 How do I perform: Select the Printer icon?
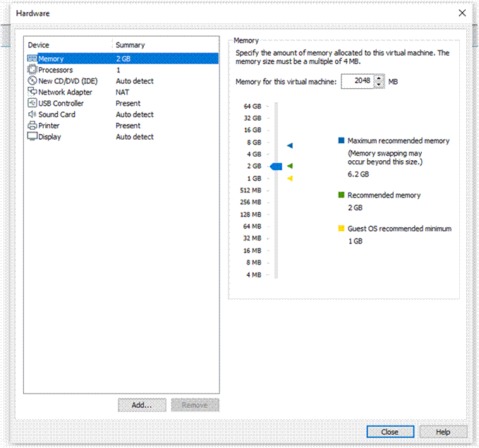(32, 126)
